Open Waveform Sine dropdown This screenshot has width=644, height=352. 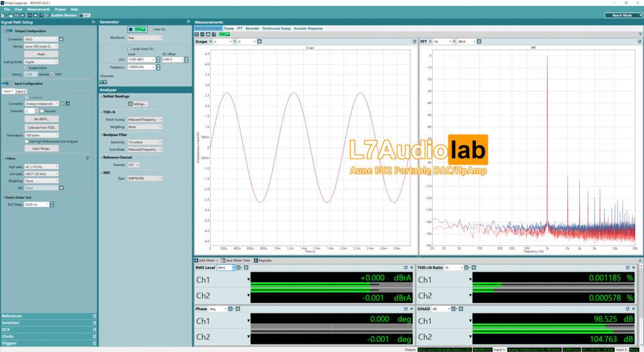tap(145, 38)
